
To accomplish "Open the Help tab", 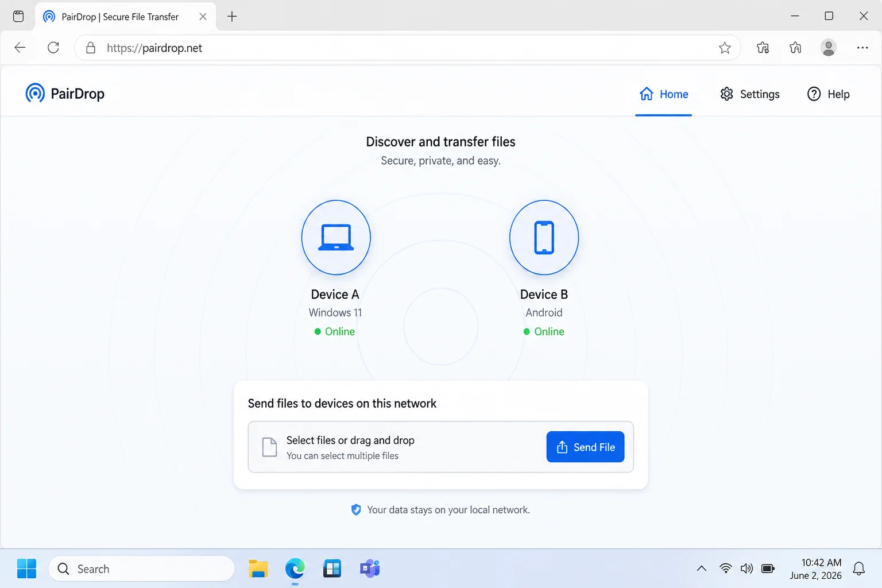I will (x=829, y=94).
